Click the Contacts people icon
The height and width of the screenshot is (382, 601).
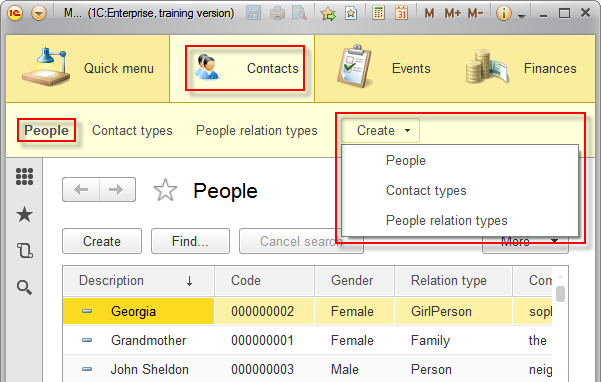207,67
